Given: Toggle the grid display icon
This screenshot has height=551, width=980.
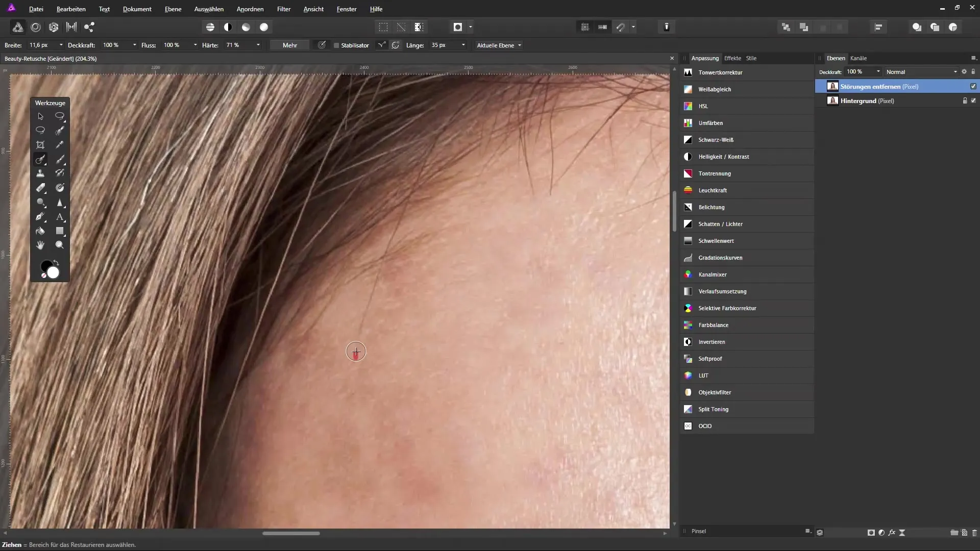Looking at the screenshot, I should click(x=585, y=27).
